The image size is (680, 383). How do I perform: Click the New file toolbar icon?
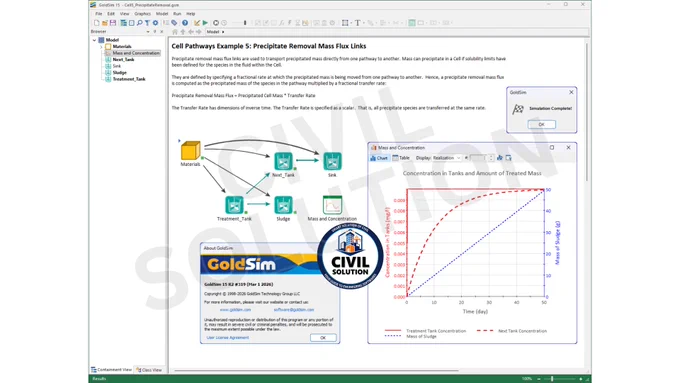(97, 23)
